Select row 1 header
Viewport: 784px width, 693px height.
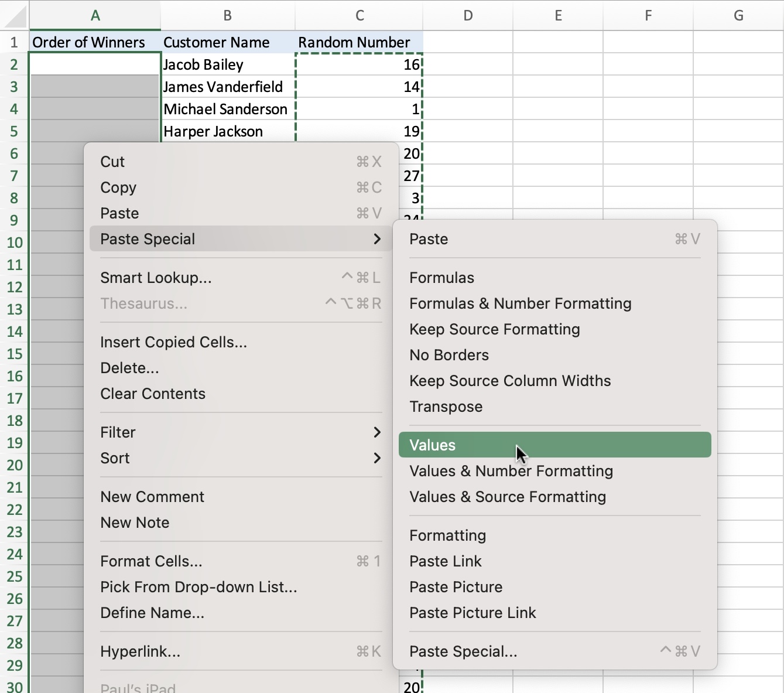[x=14, y=42]
